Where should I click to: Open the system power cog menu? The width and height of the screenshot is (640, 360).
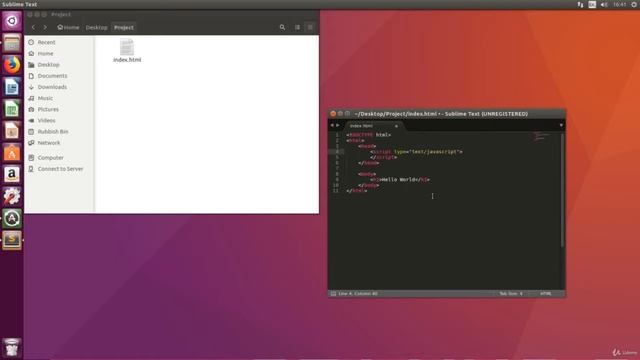[x=634, y=4]
